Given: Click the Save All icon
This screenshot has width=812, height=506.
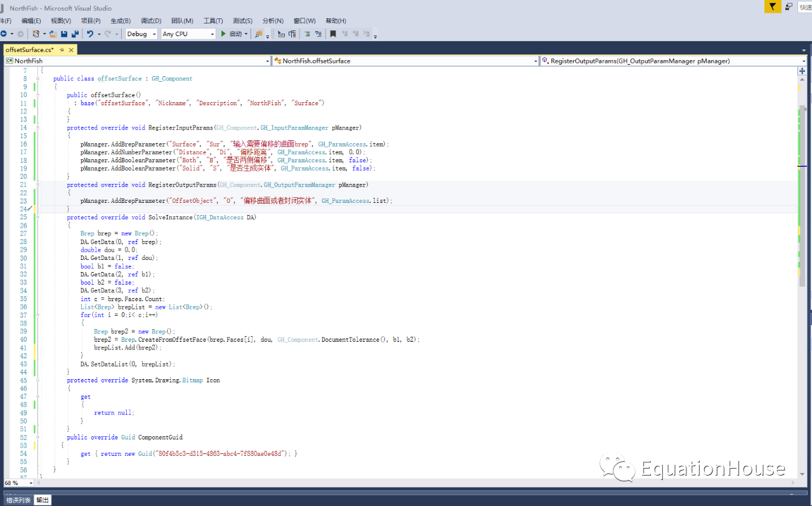Looking at the screenshot, I should pos(75,34).
